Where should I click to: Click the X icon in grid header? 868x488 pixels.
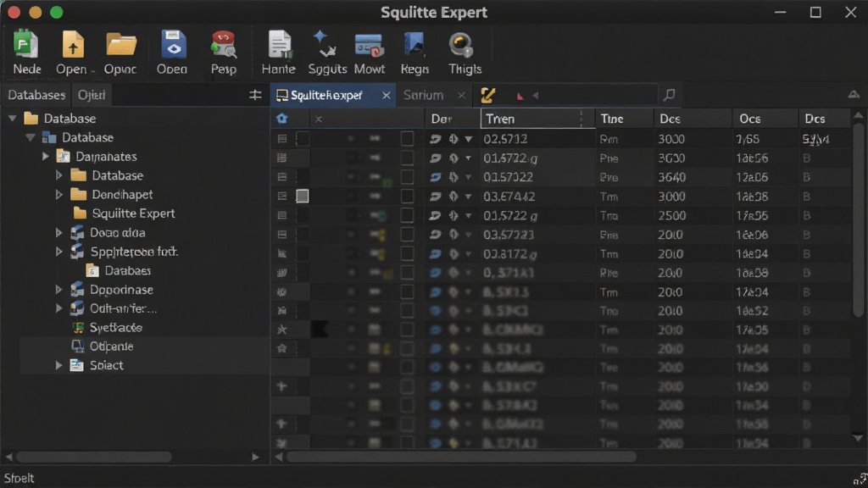point(319,119)
